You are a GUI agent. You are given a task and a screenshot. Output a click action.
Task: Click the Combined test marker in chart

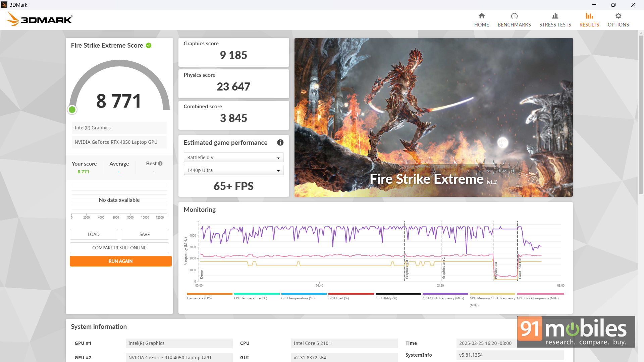[520, 268]
